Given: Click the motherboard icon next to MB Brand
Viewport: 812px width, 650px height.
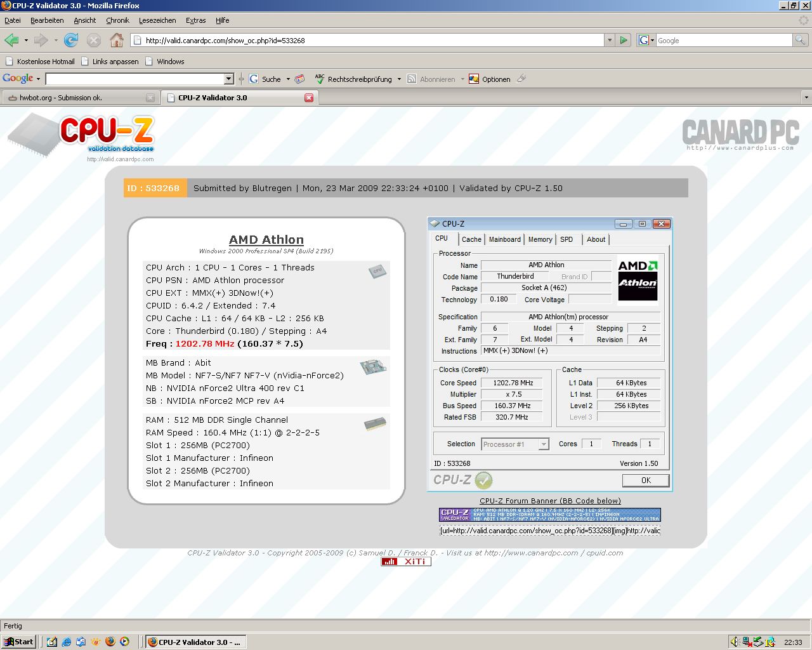Looking at the screenshot, I should pos(374,367).
